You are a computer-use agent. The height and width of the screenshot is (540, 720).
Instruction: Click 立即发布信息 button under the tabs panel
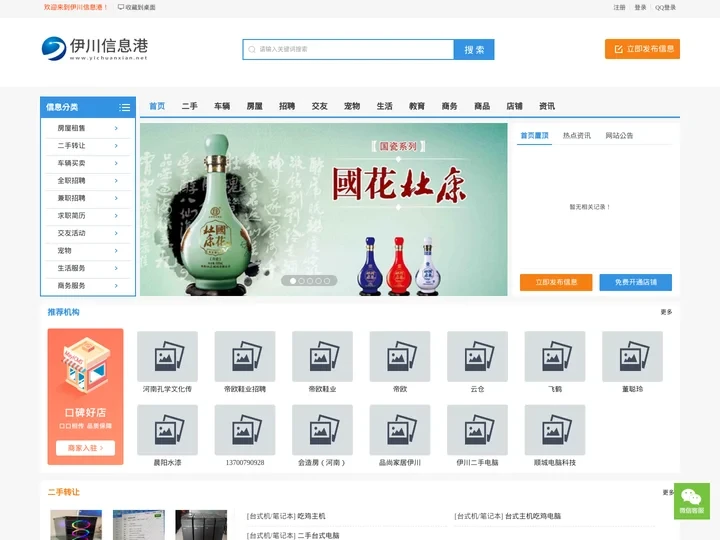(x=556, y=282)
